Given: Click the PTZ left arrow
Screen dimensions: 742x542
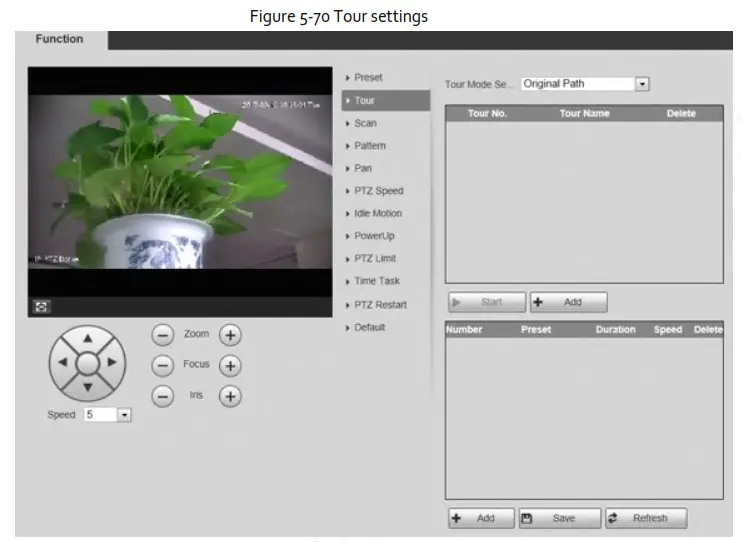Looking at the screenshot, I should coord(62,363).
